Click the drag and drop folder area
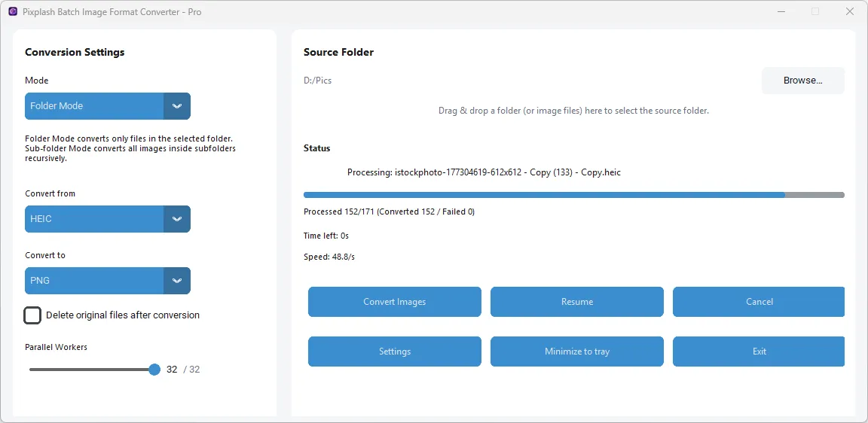 (573, 111)
